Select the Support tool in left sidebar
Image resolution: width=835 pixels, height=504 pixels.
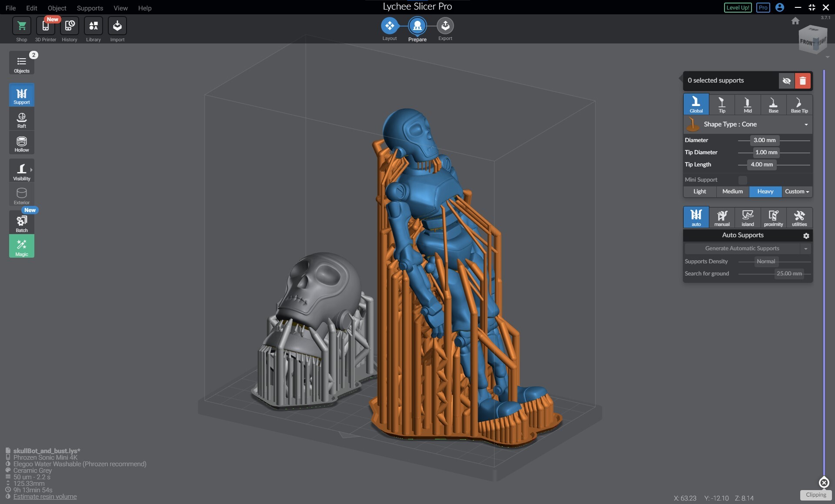pos(21,95)
